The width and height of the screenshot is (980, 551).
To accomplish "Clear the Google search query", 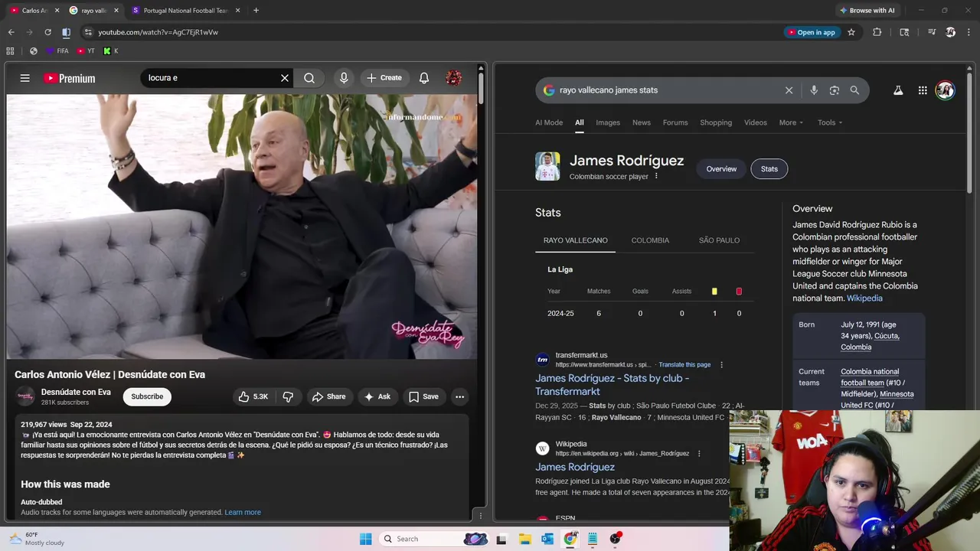I will point(789,90).
